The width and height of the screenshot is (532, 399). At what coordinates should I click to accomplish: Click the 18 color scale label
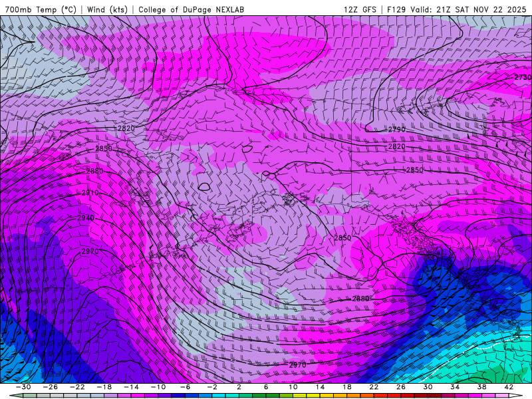pyautogui.click(x=347, y=387)
